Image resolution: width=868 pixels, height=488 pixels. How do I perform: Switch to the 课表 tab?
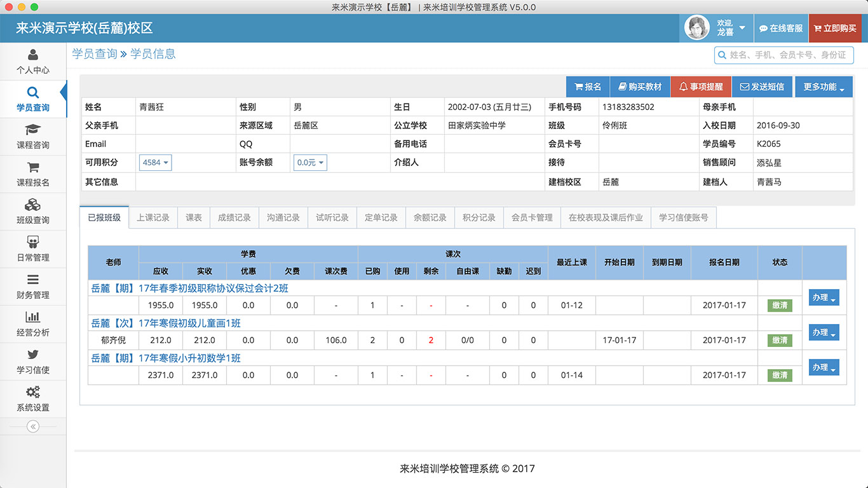pyautogui.click(x=194, y=217)
